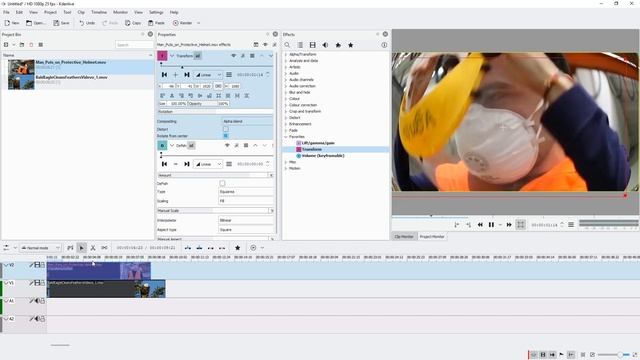Image resolution: width=640 pixels, height=360 pixels.
Task: Adjust the timeline zoom slider
Action: point(613,355)
